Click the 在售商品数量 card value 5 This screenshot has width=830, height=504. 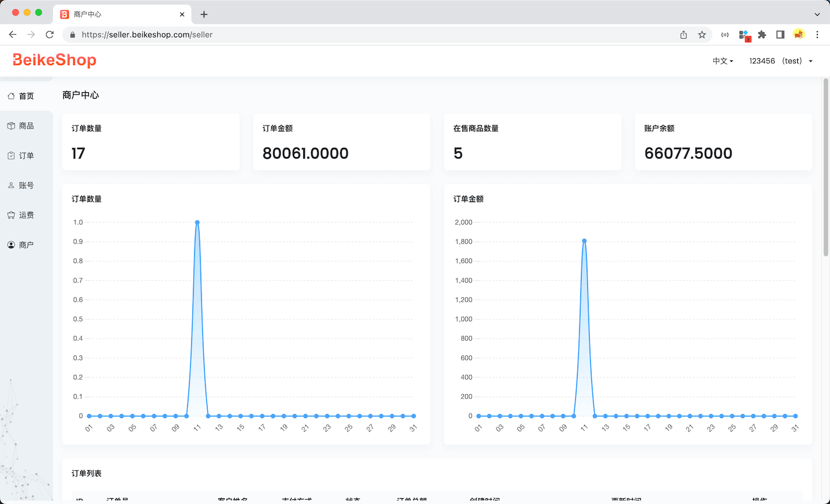[x=458, y=153]
